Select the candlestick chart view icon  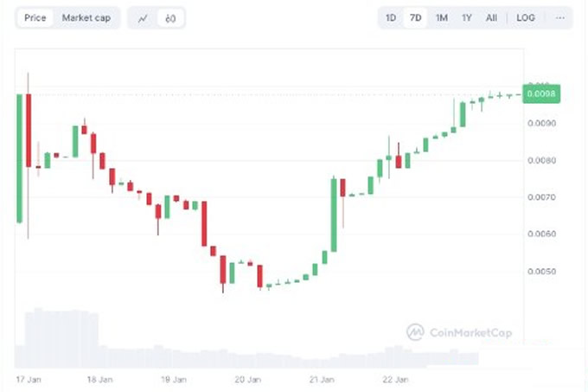click(170, 18)
